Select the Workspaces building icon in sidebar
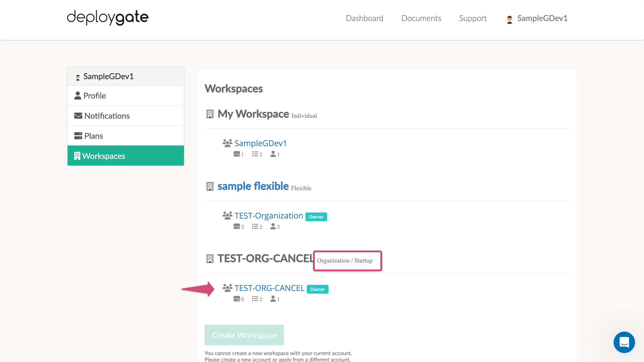The height and width of the screenshot is (362, 644). click(78, 156)
